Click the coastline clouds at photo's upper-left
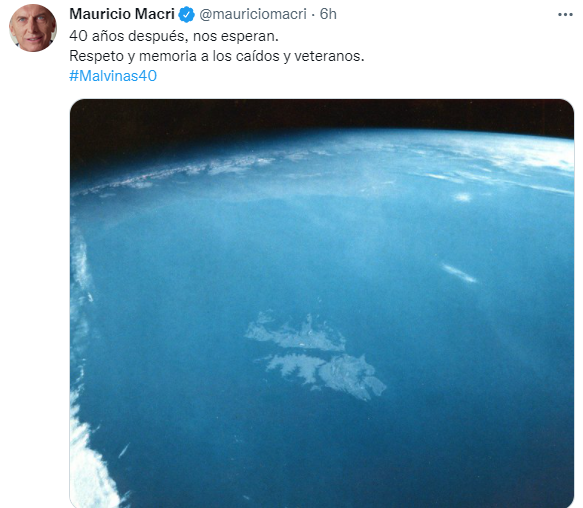Screen dimensions: 583x508 coord(175,173)
